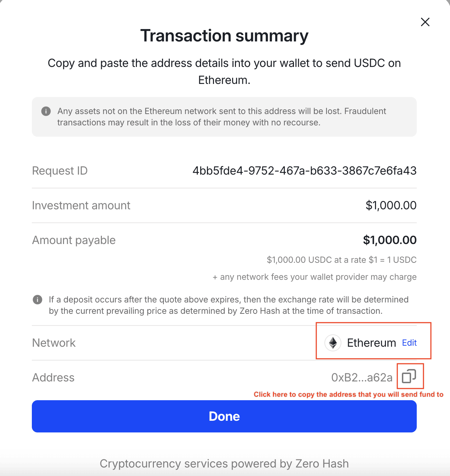
Task: Close the Transaction summary dialog
Action: (x=425, y=22)
